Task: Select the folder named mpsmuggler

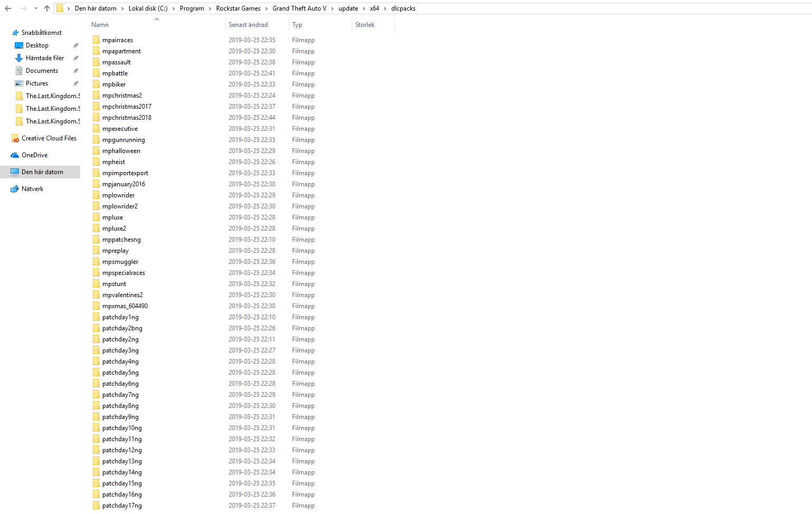Action: coord(120,262)
